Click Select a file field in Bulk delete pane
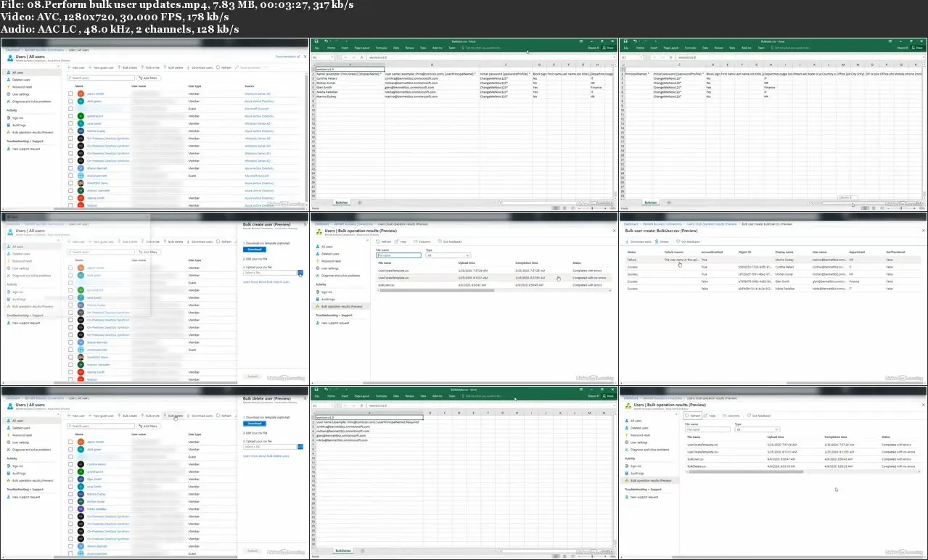This screenshot has width=928, height=560. point(270,447)
